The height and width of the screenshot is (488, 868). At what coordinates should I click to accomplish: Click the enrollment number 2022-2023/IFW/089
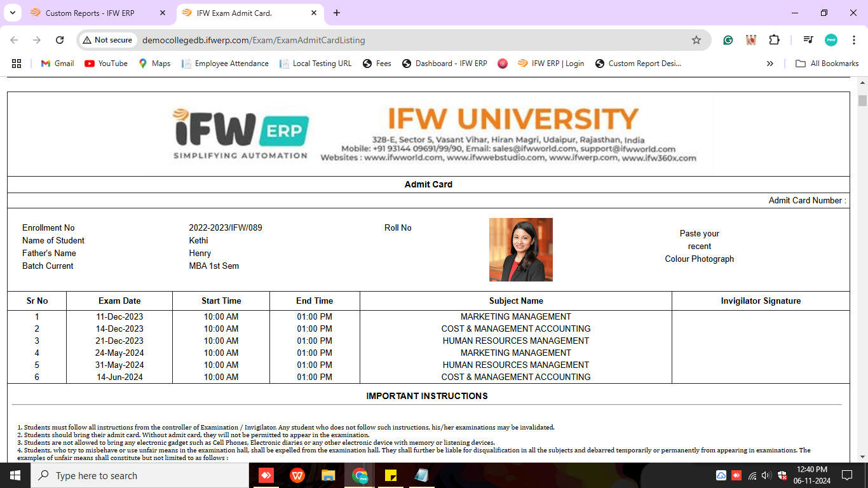coord(226,227)
